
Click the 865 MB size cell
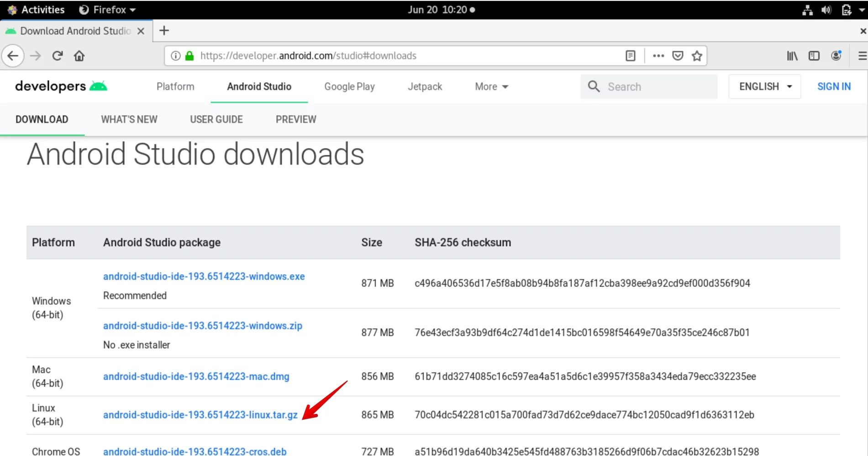[377, 415]
